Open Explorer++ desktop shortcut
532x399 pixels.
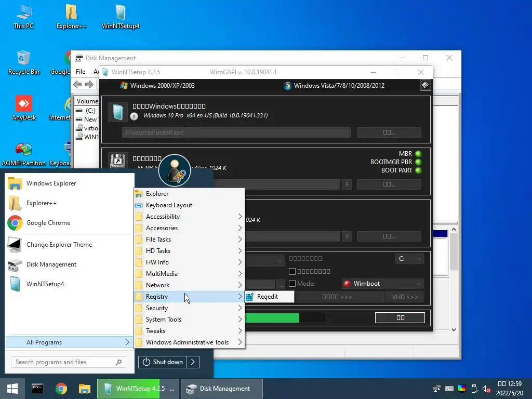(x=71, y=17)
